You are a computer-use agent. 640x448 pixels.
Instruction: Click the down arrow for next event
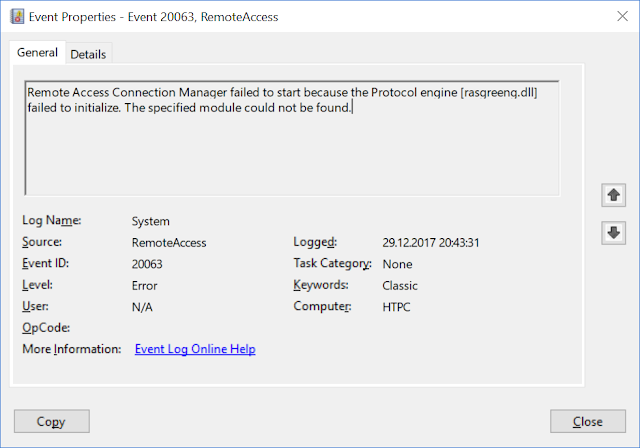coord(613,233)
